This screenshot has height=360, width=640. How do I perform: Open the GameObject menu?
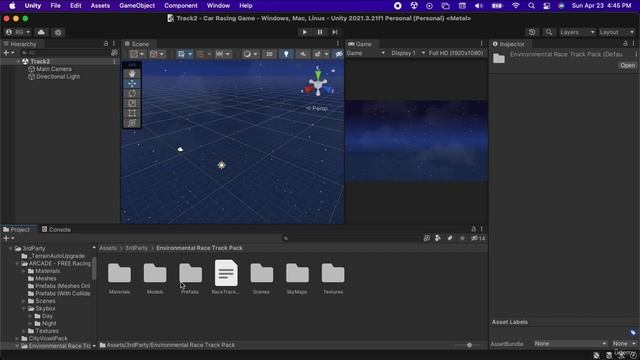pyautogui.click(x=137, y=6)
